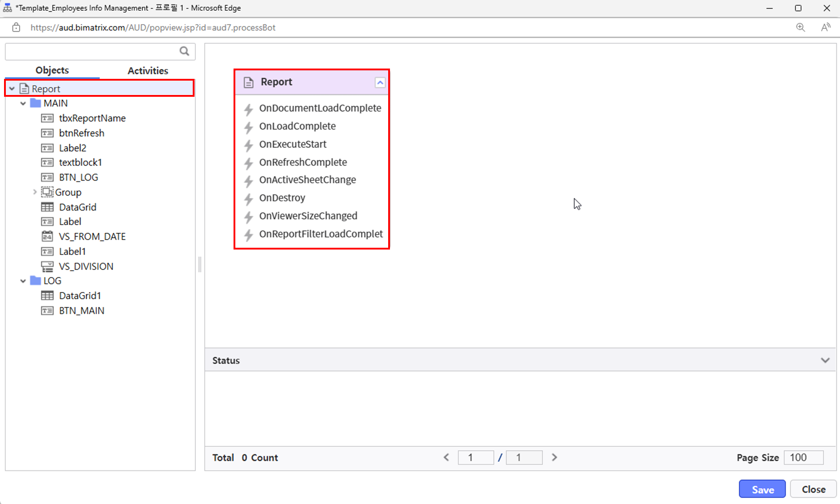Click the lightning icon beside OnRefreshComplete
The height and width of the screenshot is (504, 840).
[248, 163]
